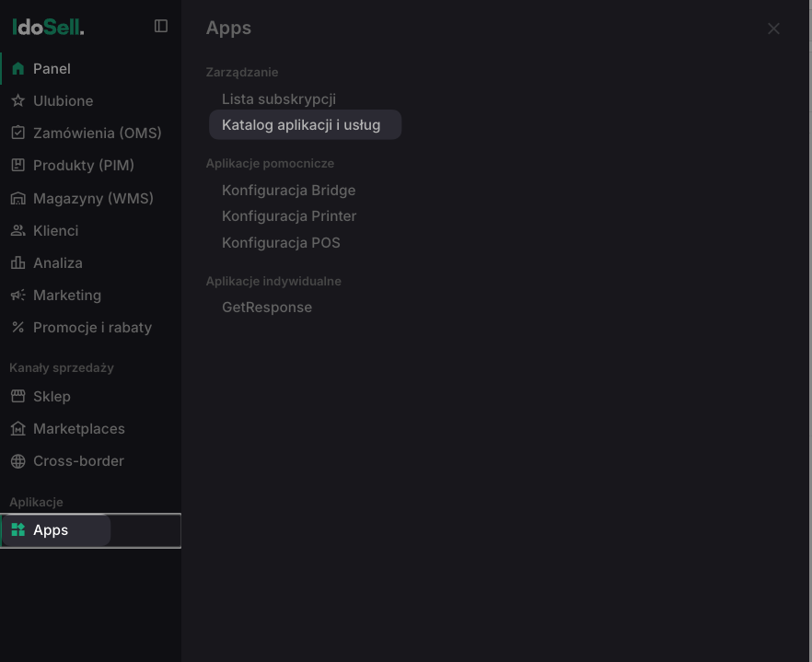Viewport: 812px width, 662px height.
Task: Close the Apps flyout panel
Action: (773, 29)
